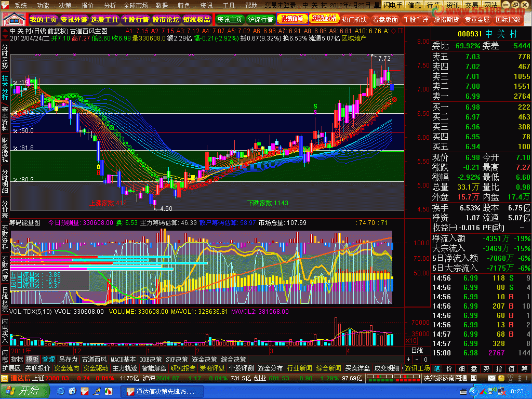Click the red down arrow beside the date line
The width and height of the screenshot is (532, 399).
(x=5, y=37)
